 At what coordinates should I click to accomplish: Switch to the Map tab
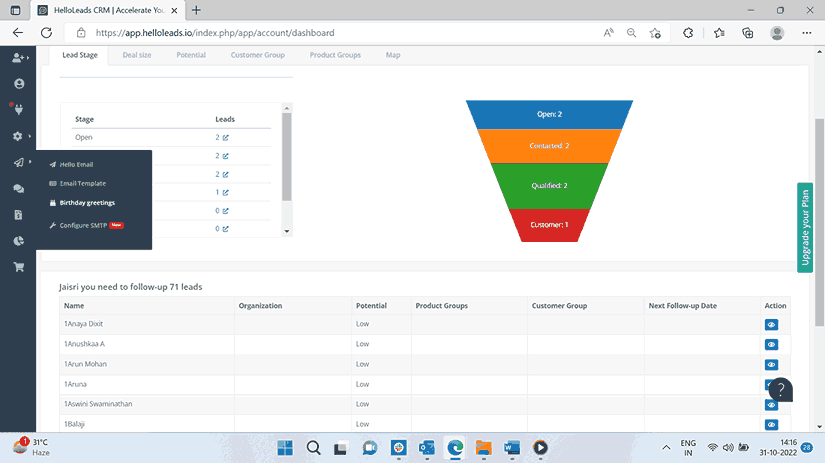click(x=393, y=55)
